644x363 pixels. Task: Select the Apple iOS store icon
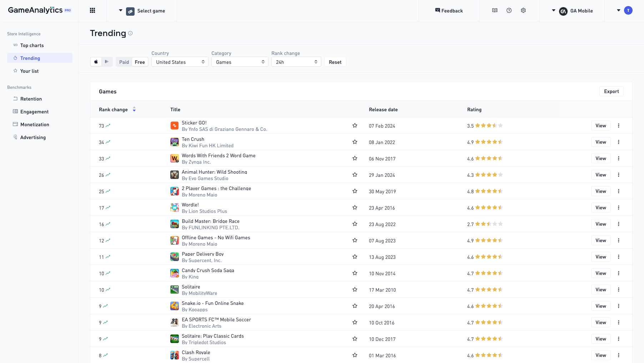point(96,62)
